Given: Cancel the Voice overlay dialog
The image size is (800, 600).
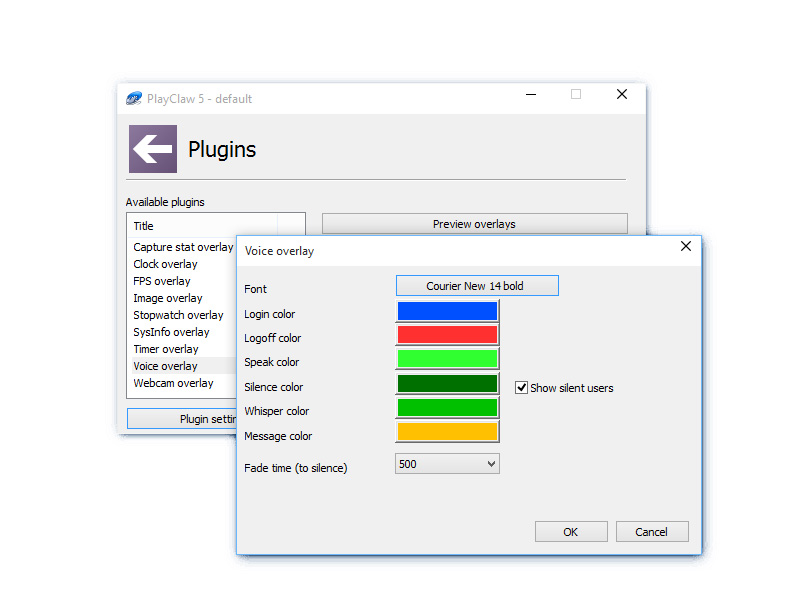Looking at the screenshot, I should pos(652,532).
